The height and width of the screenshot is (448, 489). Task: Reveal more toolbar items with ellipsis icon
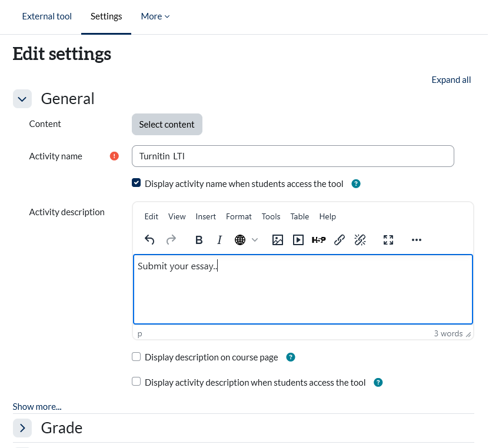pyautogui.click(x=417, y=240)
